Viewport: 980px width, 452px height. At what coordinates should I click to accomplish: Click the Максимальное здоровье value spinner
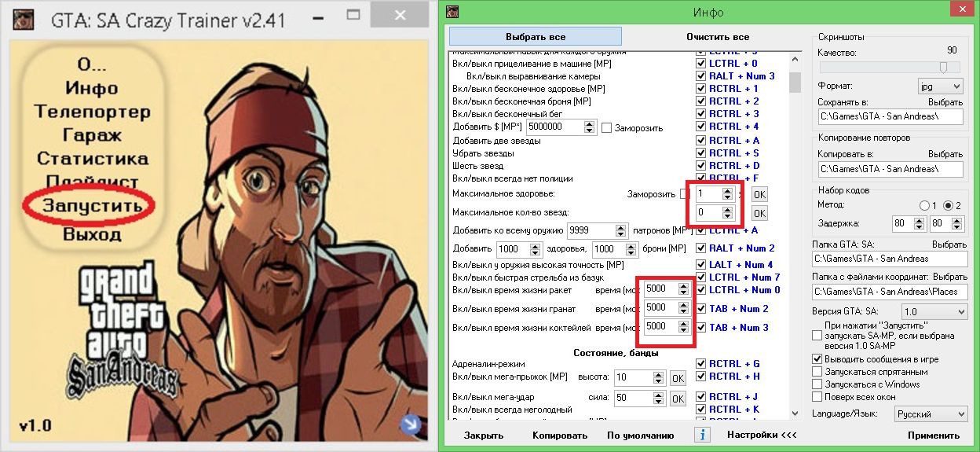click(728, 193)
